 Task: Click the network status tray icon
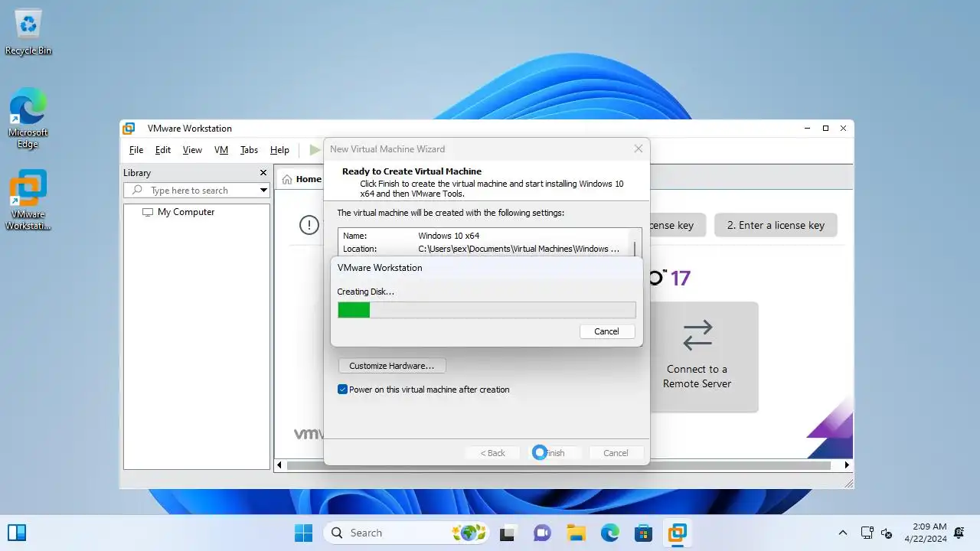tap(867, 533)
